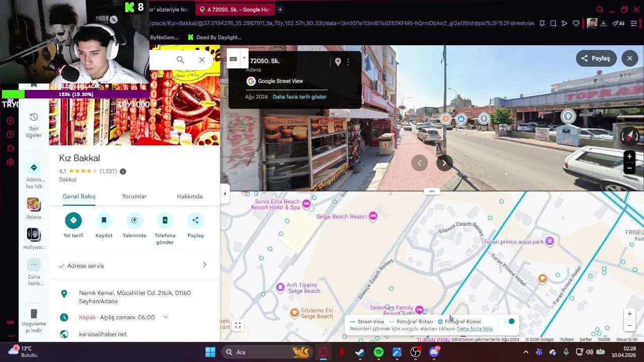Click Daha fazla tarih göster link
This screenshot has height=362, width=644.
(299, 97)
